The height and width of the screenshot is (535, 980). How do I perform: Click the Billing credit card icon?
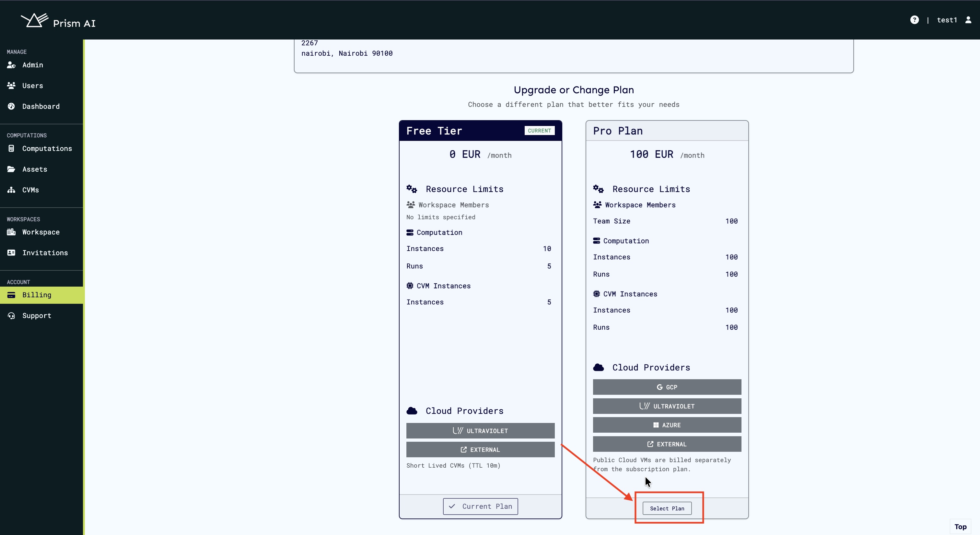point(11,295)
